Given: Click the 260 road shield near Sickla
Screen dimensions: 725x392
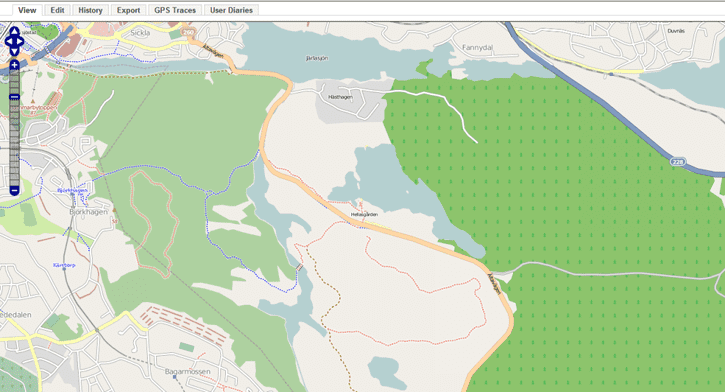Looking at the screenshot, I should click(x=188, y=32).
